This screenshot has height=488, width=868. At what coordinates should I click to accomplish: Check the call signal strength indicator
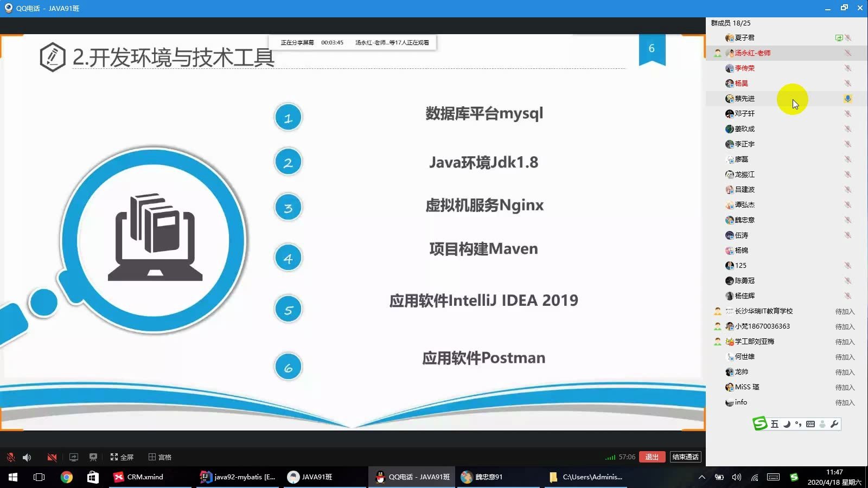(x=610, y=457)
